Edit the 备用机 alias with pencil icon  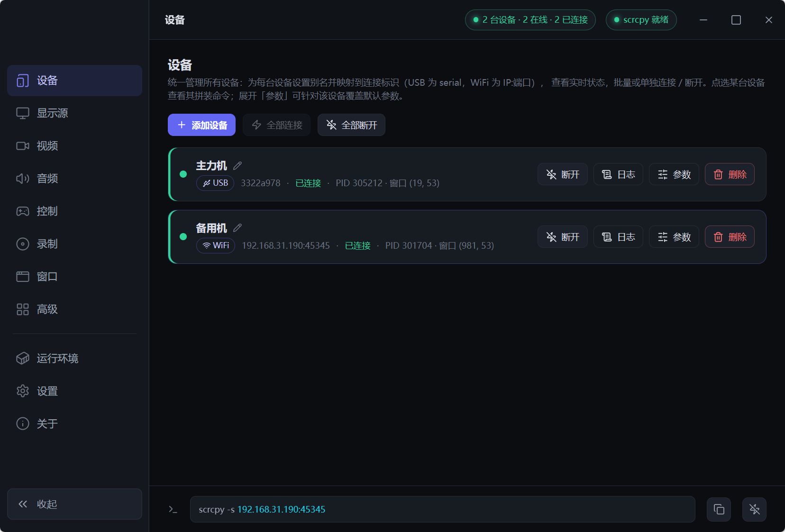(x=237, y=228)
